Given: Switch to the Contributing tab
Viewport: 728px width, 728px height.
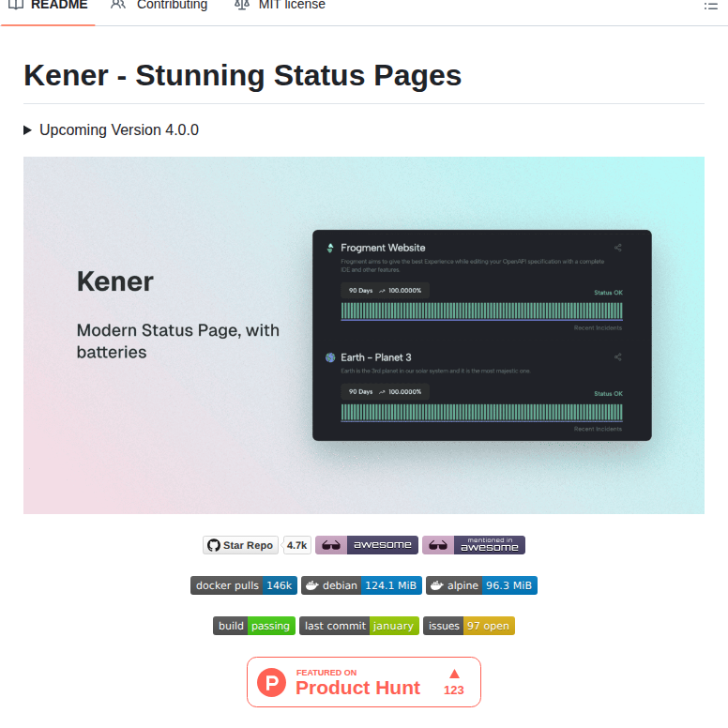Looking at the screenshot, I should [x=172, y=5].
